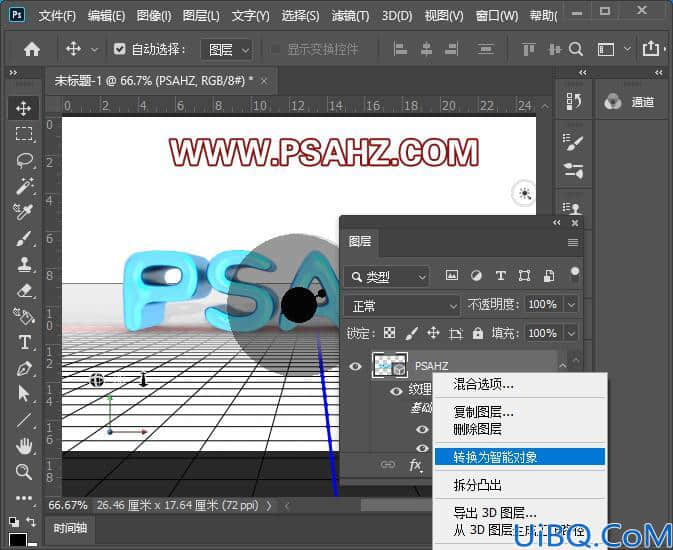Select the Lasso tool
This screenshot has width=673, height=550.
pos(24,160)
